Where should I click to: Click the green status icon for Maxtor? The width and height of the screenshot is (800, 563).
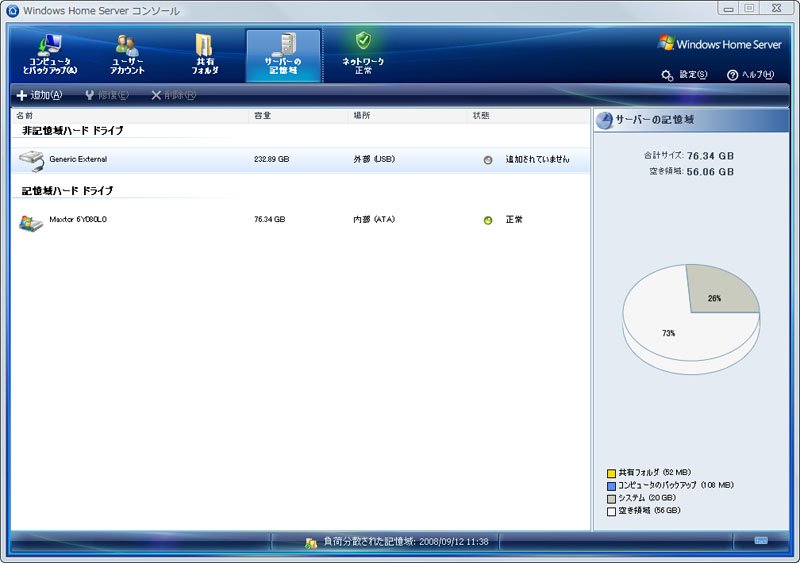click(x=488, y=221)
